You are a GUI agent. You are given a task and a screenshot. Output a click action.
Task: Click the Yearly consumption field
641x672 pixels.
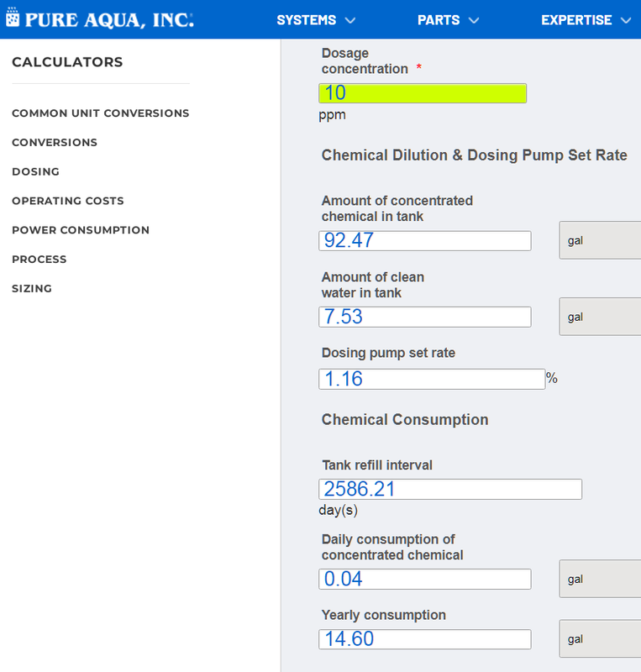click(x=425, y=639)
